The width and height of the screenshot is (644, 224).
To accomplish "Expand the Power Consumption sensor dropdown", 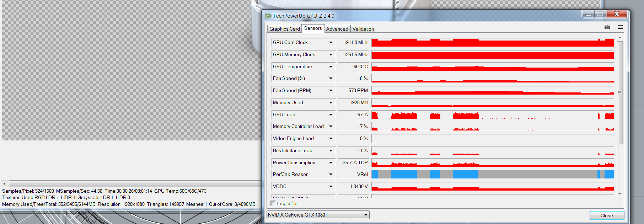I will (331, 162).
